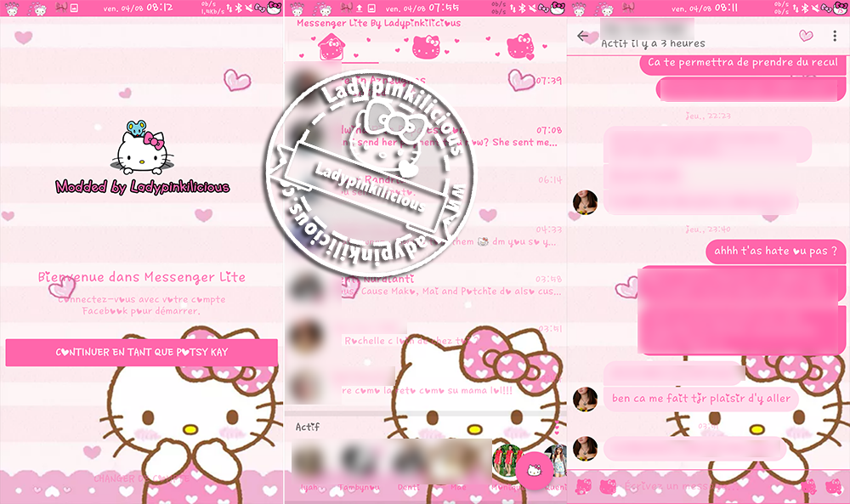Tap rightmost Hello Kitty icon in the compose bar
Image resolution: width=850 pixels, height=504 pixels.
point(833,486)
